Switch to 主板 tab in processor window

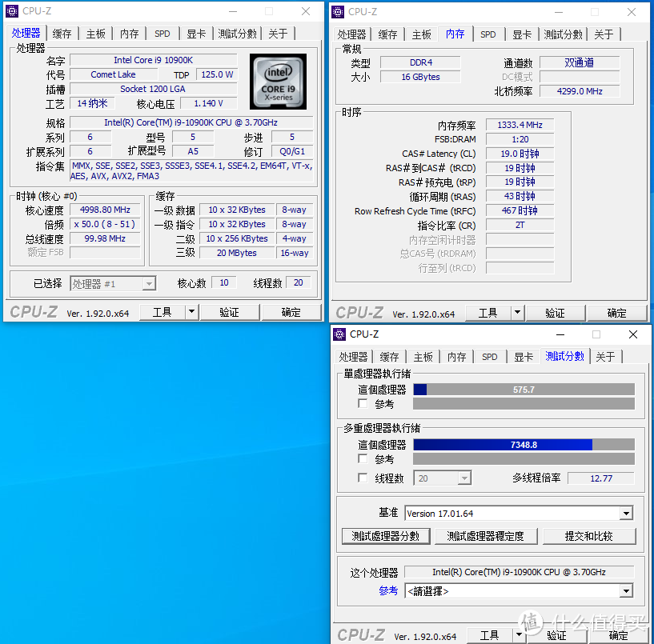95,34
